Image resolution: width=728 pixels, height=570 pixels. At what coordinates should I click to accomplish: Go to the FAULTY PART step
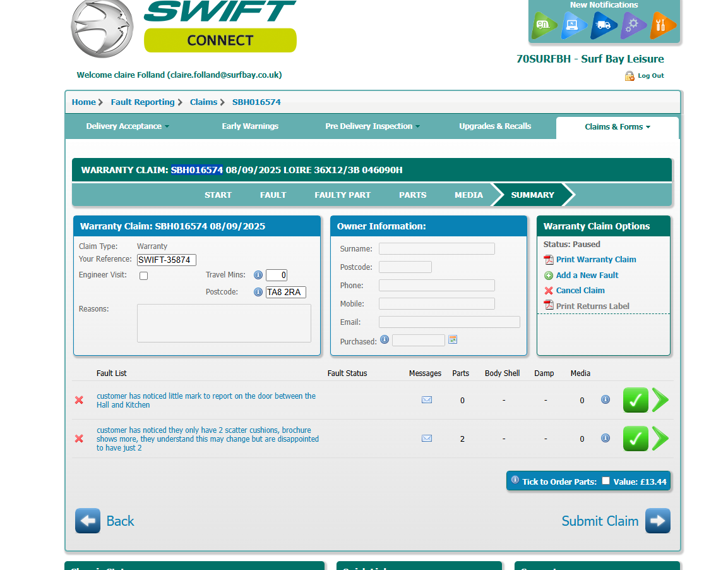[x=343, y=195]
